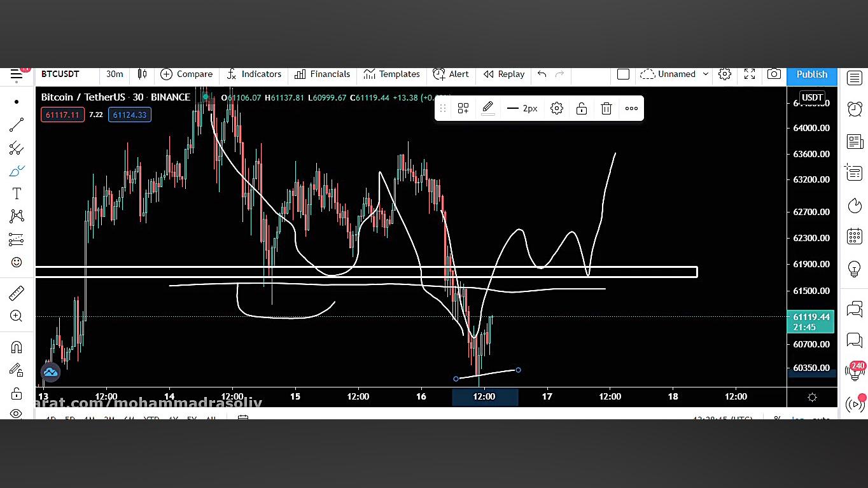868x488 pixels.
Task: Click the 61124.33 buy price button
Action: (x=129, y=115)
